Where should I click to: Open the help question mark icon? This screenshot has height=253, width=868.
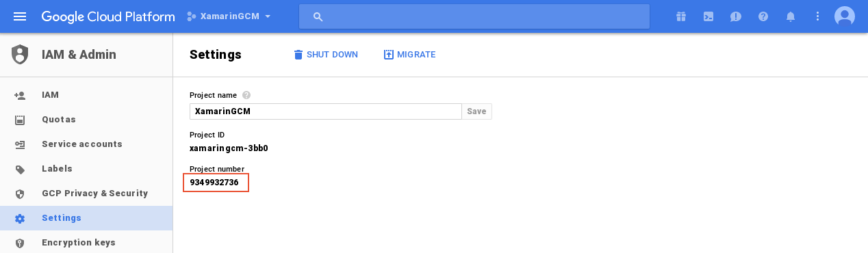click(x=763, y=16)
